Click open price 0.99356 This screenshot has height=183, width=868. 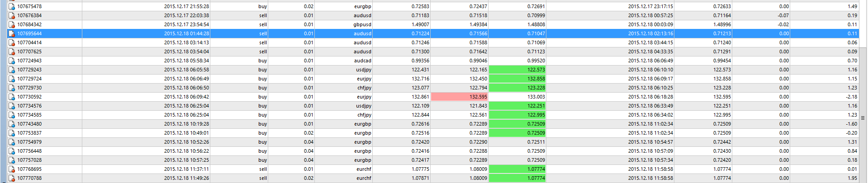tap(420, 61)
